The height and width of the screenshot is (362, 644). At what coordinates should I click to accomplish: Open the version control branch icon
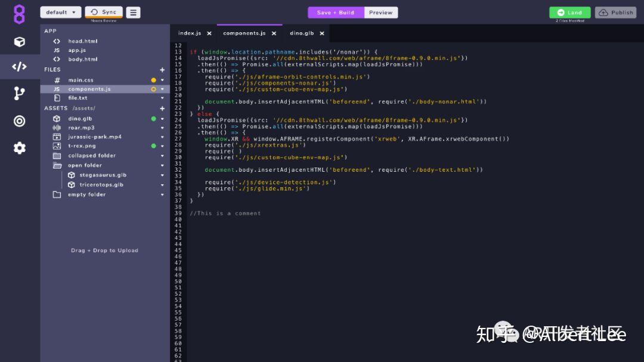pos(20,94)
